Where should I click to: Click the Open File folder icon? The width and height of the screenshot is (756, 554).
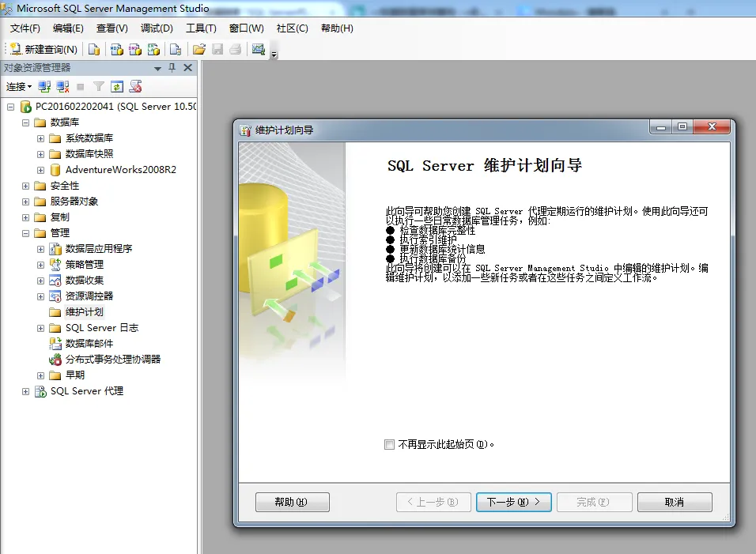(198, 49)
